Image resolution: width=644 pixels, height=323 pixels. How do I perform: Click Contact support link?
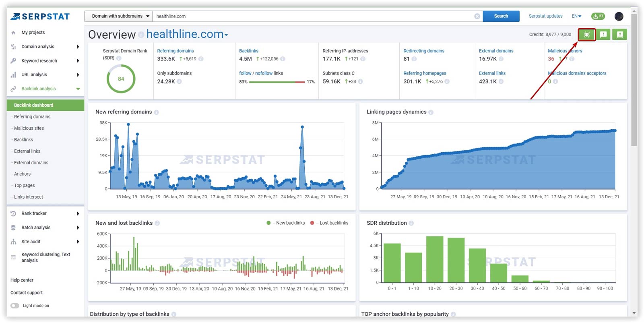point(27,293)
